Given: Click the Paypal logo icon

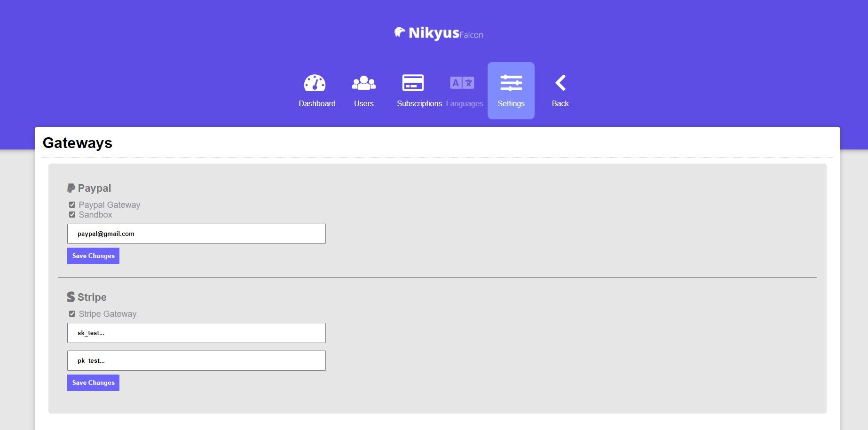Looking at the screenshot, I should pos(71,188).
